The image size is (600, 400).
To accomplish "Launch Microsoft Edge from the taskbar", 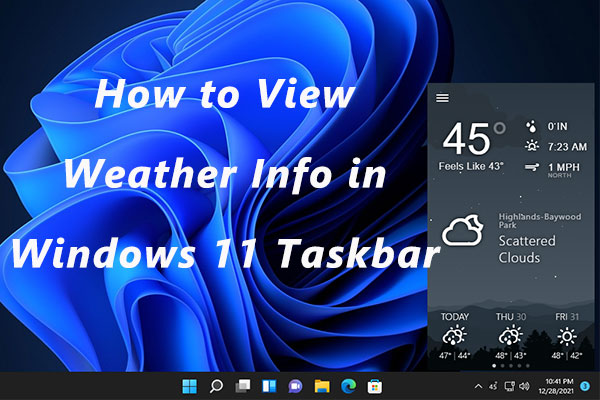I will click(348, 386).
